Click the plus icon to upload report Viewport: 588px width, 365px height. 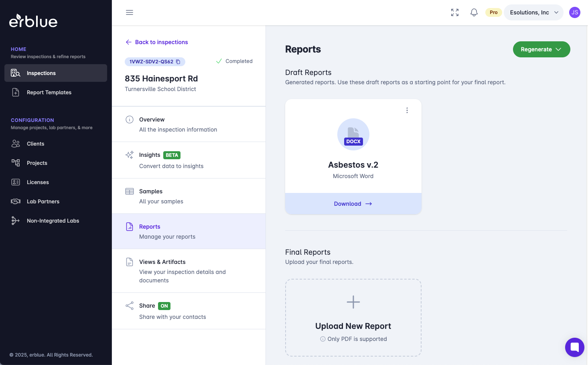tap(353, 302)
